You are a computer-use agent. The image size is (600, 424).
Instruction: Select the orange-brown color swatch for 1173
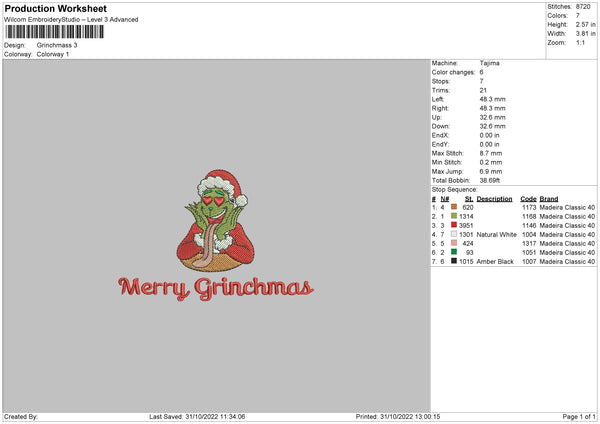[x=454, y=207]
